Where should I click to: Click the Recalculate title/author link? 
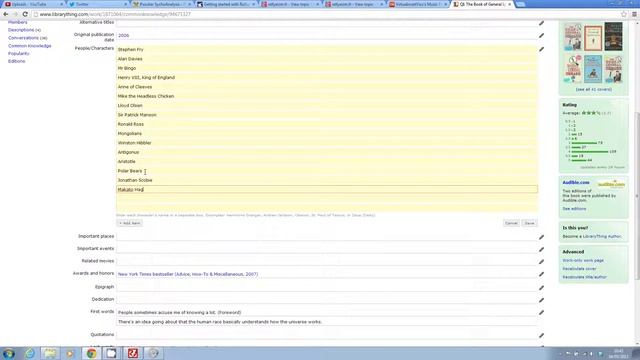point(584,277)
